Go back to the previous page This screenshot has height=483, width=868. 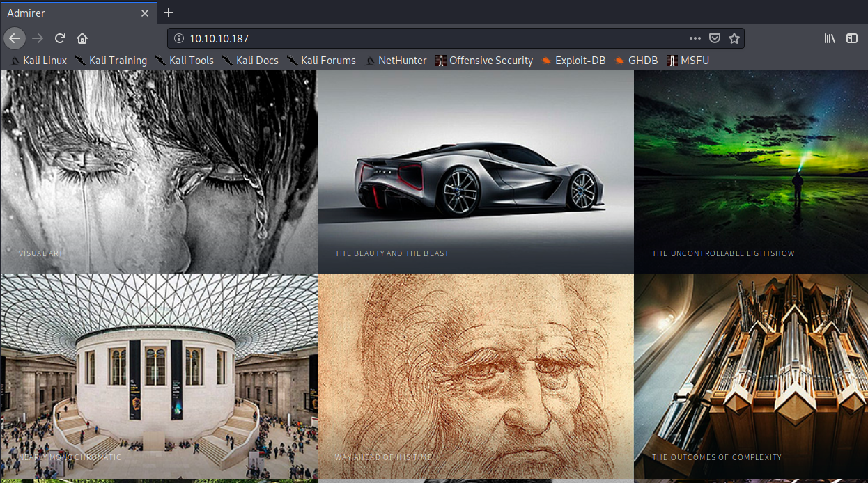(15, 38)
